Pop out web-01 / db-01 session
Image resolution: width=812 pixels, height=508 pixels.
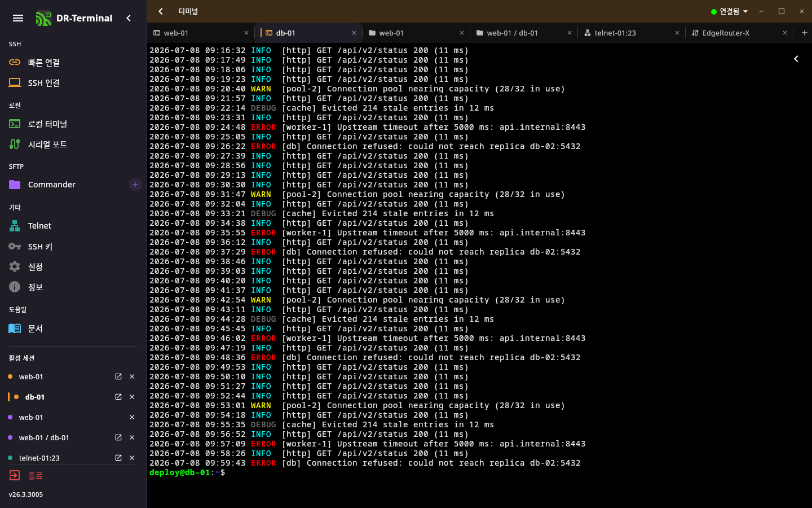coord(118,437)
